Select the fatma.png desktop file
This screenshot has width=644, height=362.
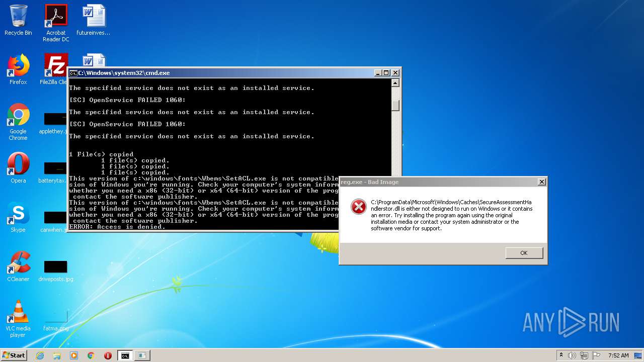click(56, 320)
